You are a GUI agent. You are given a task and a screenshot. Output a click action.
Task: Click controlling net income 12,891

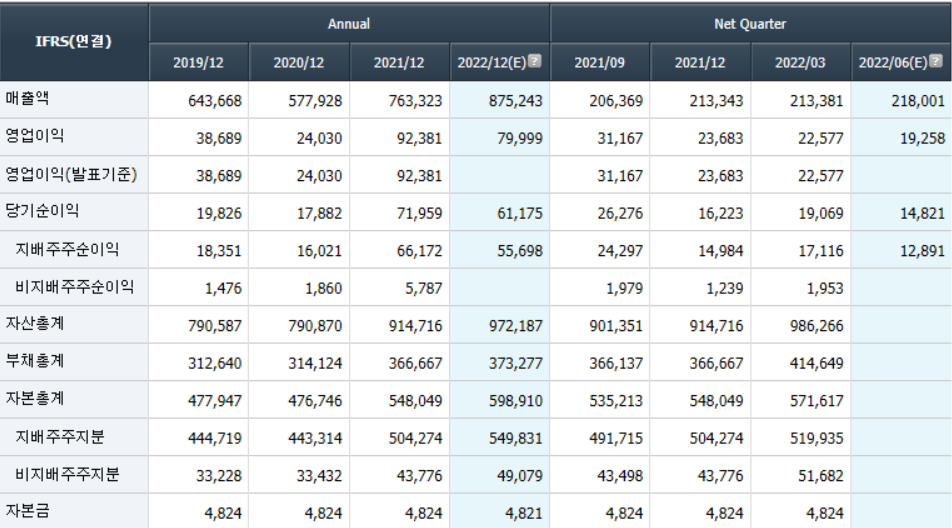click(x=922, y=251)
